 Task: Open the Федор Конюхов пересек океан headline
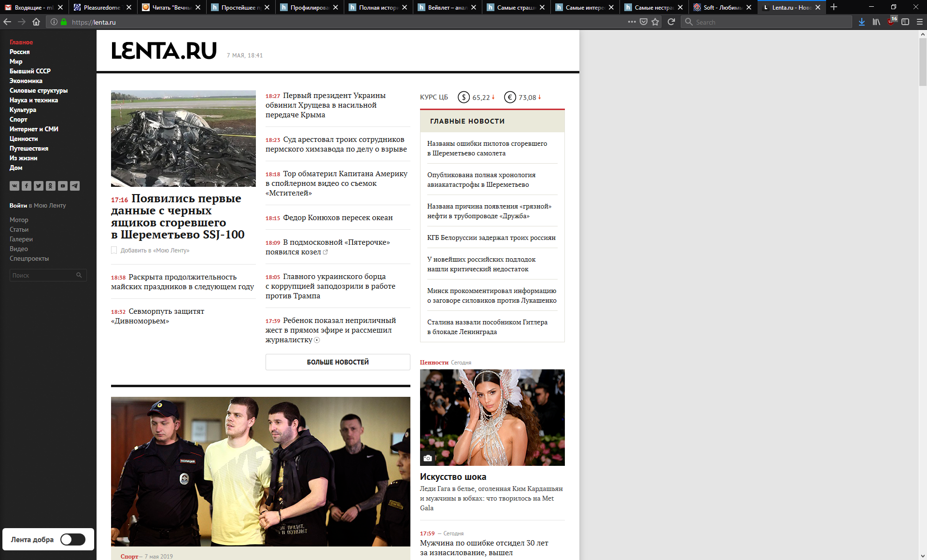pos(337,218)
